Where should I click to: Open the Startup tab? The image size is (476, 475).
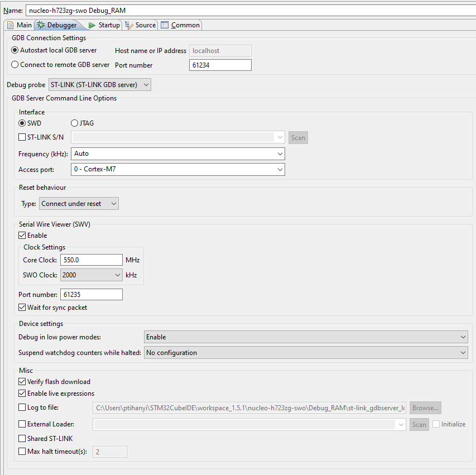click(104, 25)
